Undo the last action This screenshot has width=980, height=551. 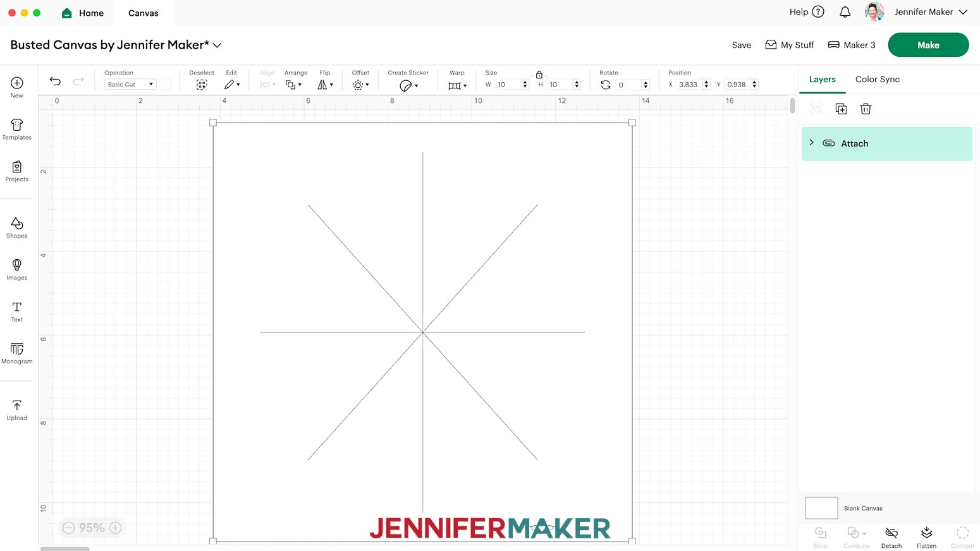[x=56, y=81]
